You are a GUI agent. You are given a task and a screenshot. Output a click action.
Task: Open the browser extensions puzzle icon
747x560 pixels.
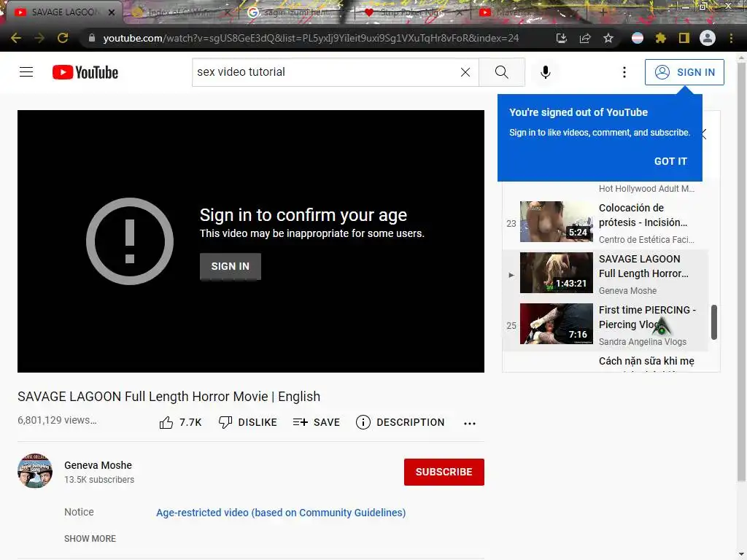[661, 38]
